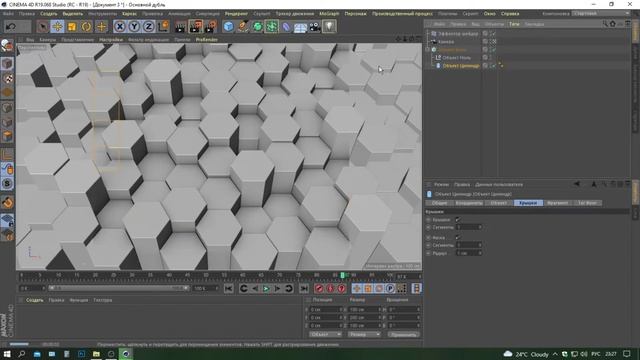
Task: Click Object Manager search magnifier icon
Action: [x=605, y=24]
